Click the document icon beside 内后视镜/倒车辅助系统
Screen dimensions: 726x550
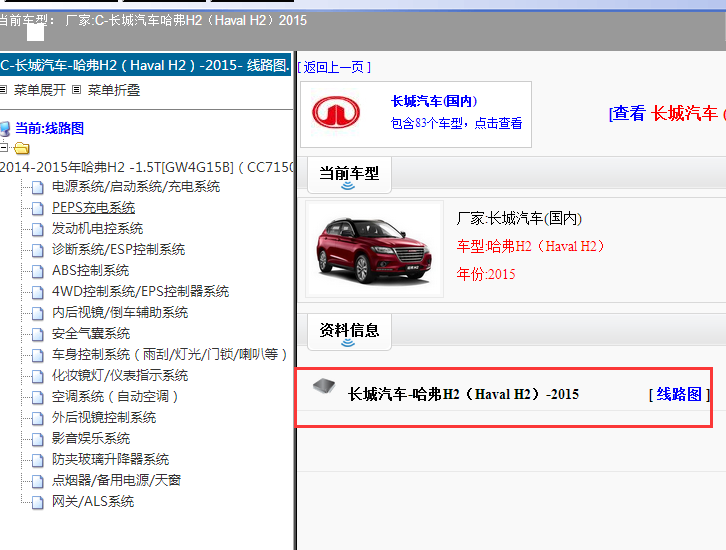point(38,313)
